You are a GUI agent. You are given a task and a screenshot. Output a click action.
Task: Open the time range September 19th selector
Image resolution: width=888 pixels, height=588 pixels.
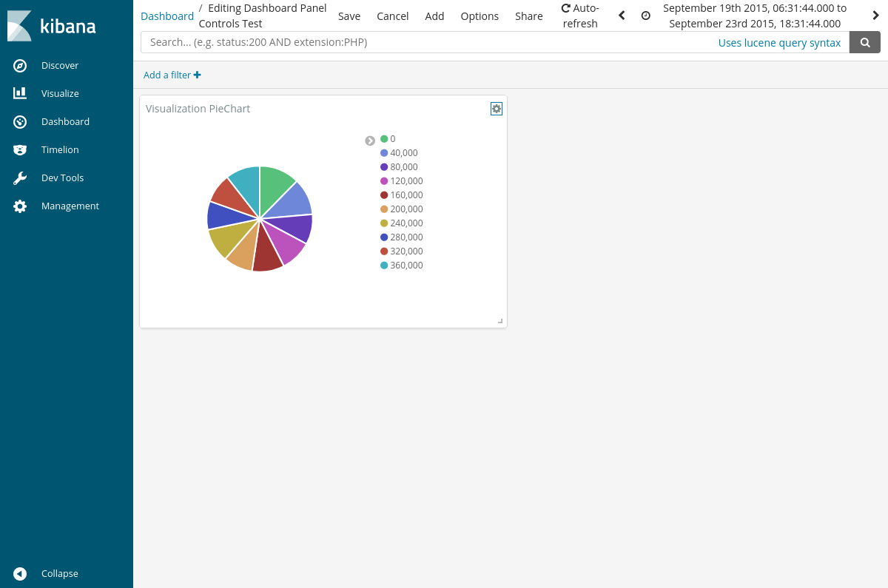[x=755, y=16]
